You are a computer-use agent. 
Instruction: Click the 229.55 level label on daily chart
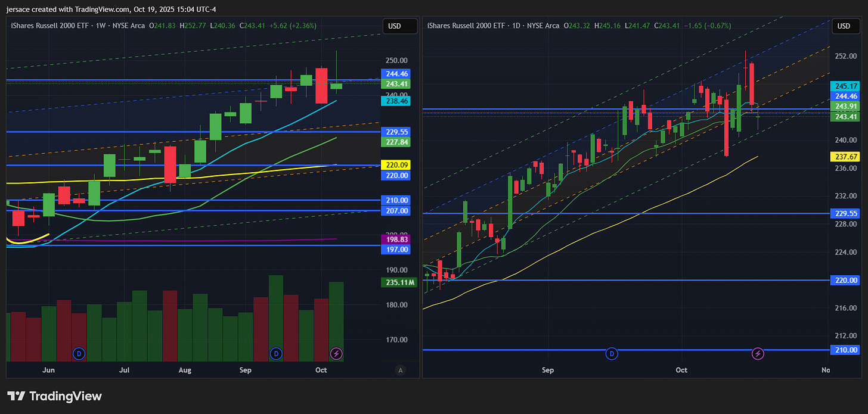pyautogui.click(x=847, y=213)
